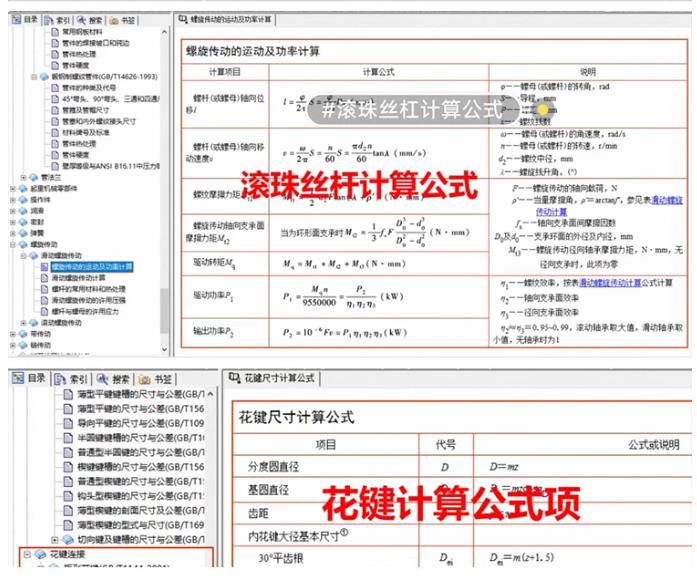Open 钩头型楔键的尺寸与公差 tree item
This screenshot has height=578, width=697.
pos(141,496)
